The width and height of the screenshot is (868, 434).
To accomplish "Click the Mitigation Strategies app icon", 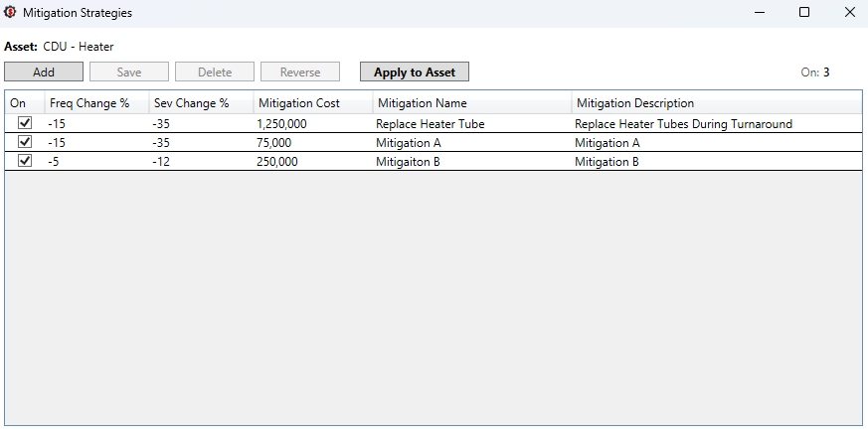I will 10,12.
